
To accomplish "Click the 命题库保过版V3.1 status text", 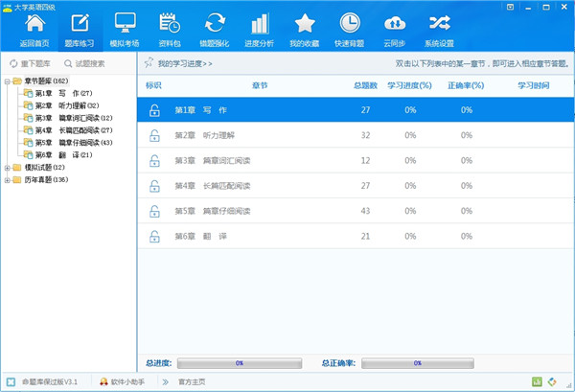I will pyautogui.click(x=50, y=382).
